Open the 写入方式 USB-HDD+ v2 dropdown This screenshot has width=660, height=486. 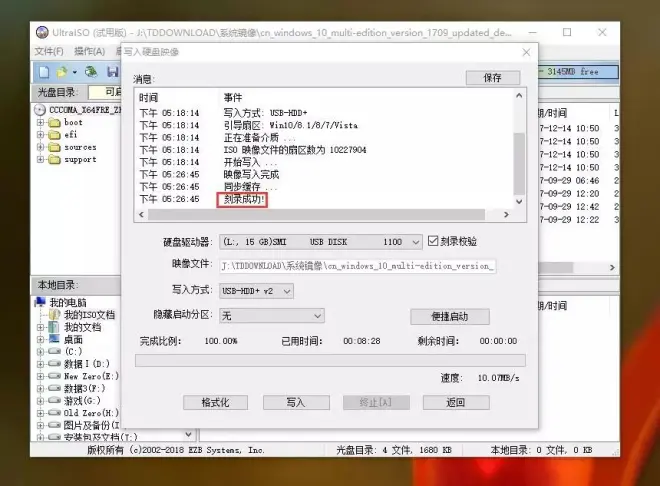point(287,291)
